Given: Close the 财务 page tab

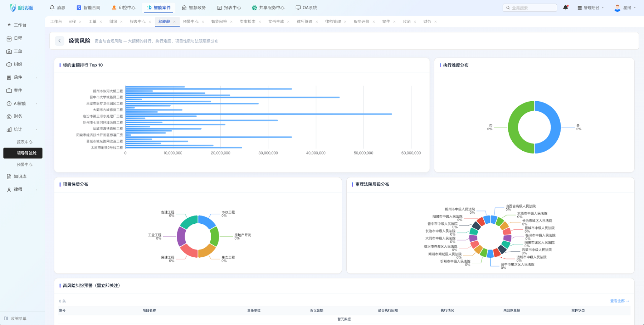Looking at the screenshot, I should pos(435,22).
